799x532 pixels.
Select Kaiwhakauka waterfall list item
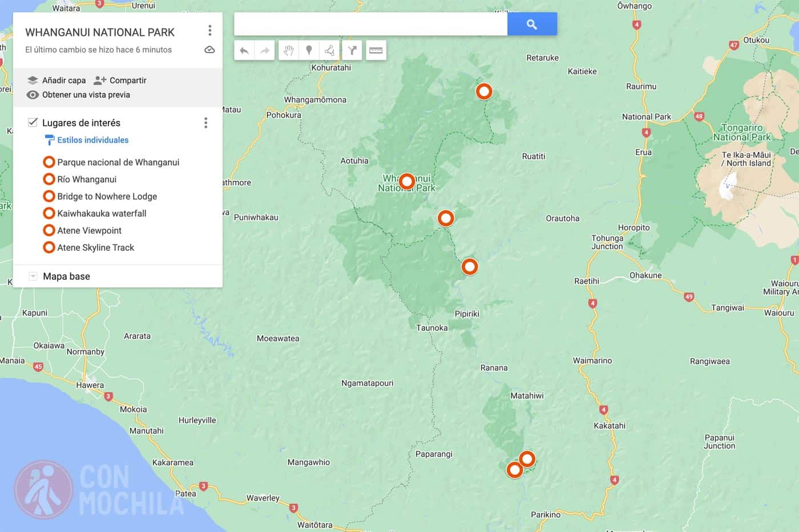[102, 213]
